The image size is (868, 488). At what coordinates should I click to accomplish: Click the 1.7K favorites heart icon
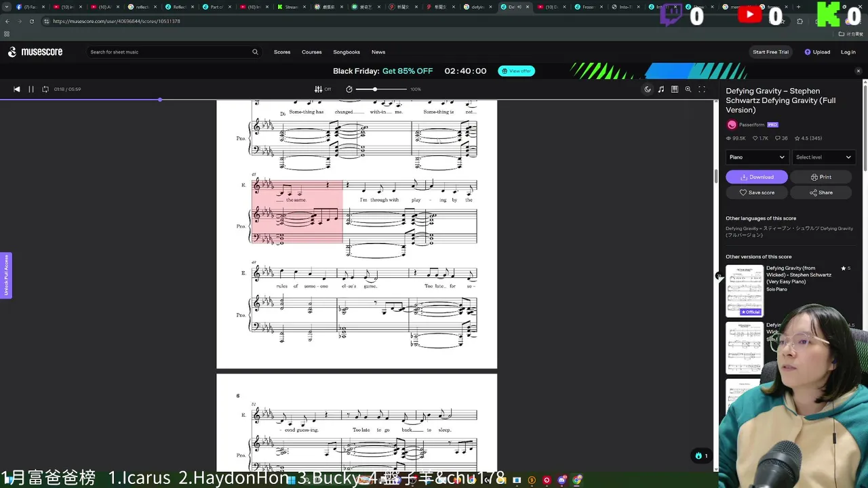755,138
